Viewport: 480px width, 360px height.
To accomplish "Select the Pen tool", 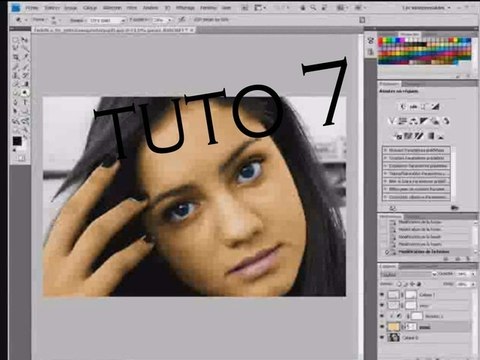I will point(15,102).
